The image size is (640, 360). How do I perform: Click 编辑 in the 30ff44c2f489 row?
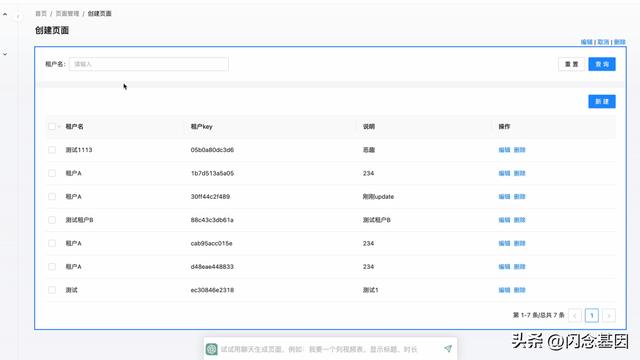tap(504, 196)
